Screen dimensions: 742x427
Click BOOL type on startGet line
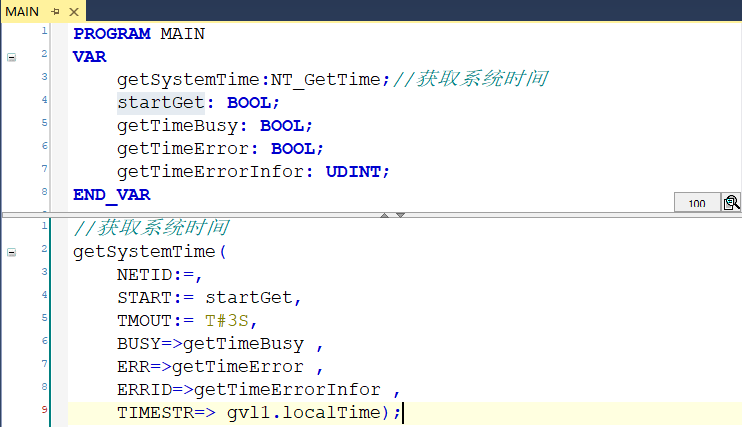(x=249, y=103)
